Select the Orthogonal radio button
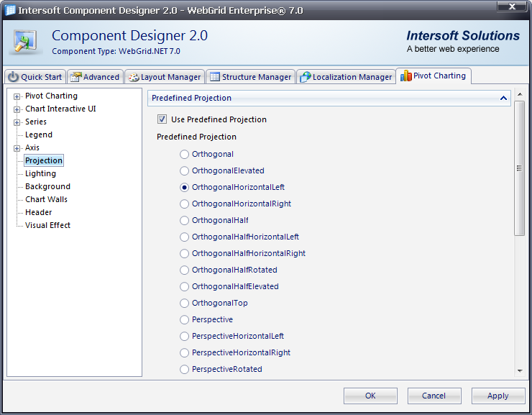Screen dimensions: 532x415 point(185,154)
